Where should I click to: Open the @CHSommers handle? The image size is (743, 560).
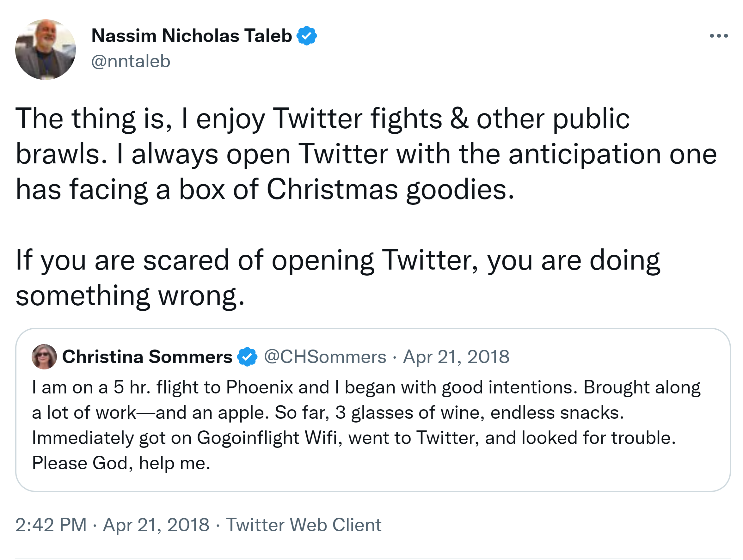(325, 356)
